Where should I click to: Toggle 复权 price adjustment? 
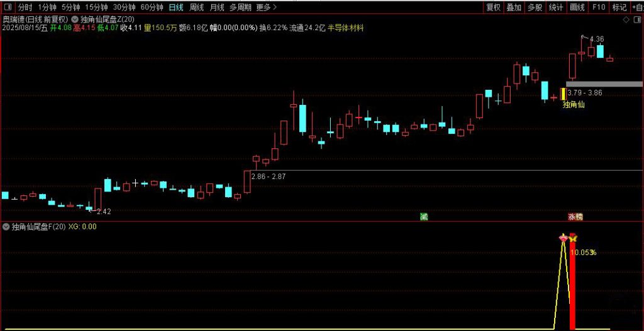494,8
